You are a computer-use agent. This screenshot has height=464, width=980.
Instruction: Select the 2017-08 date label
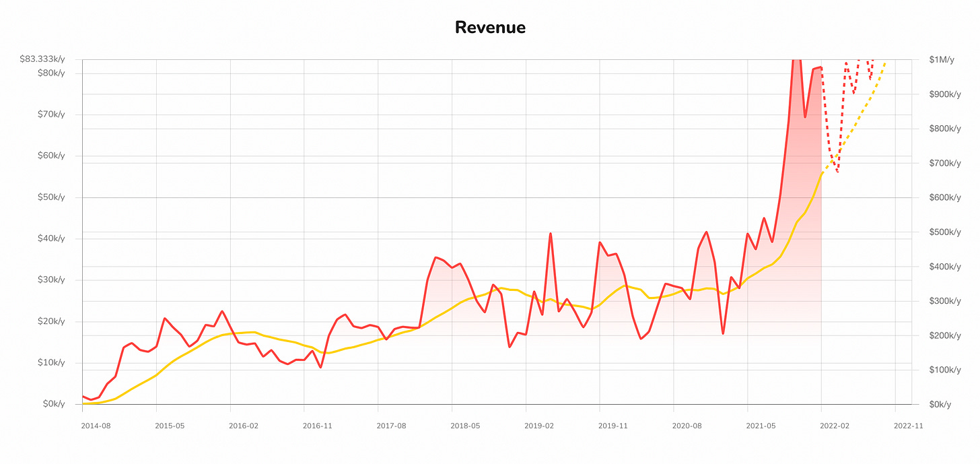[x=391, y=426]
